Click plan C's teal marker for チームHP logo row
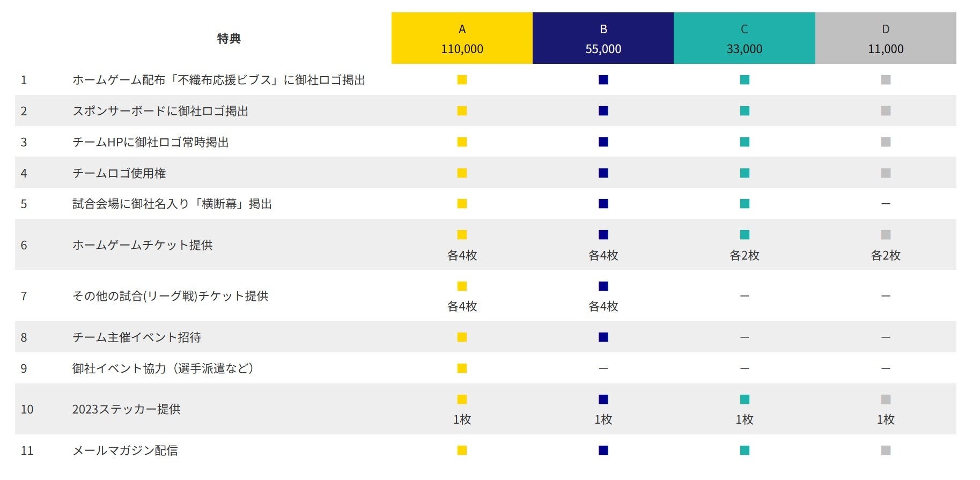Screen dimensions: 980x480 coord(745,142)
